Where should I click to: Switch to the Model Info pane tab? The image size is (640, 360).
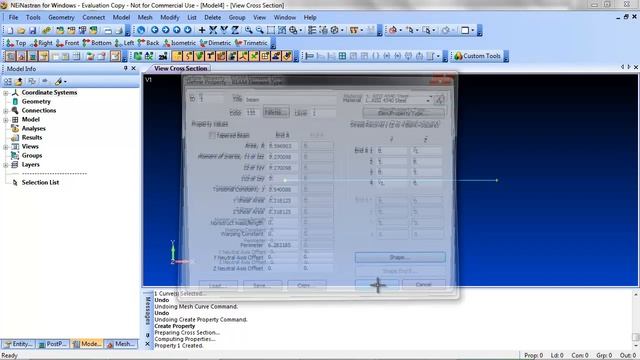[x=87, y=344]
